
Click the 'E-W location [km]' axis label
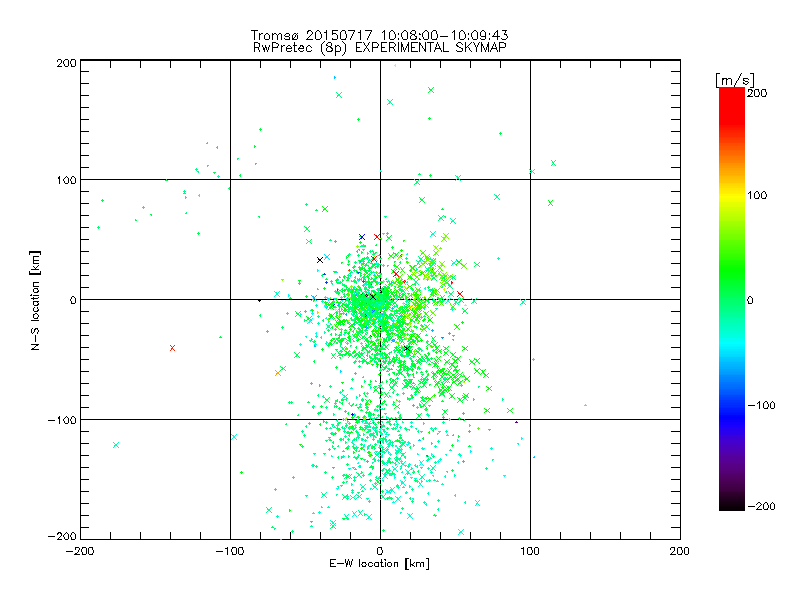(x=380, y=564)
